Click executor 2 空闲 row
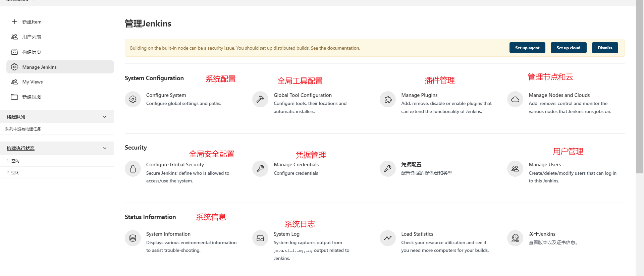Viewport: 644px width, 276px height. pos(57,172)
